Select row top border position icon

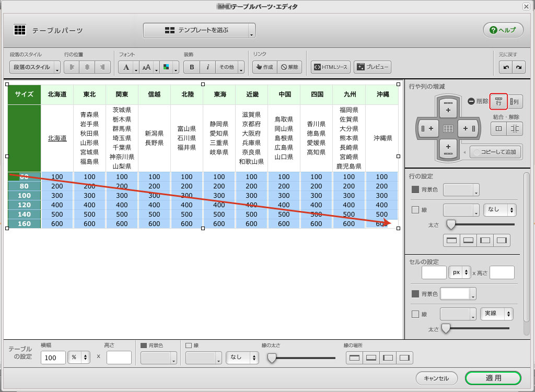[x=451, y=240]
